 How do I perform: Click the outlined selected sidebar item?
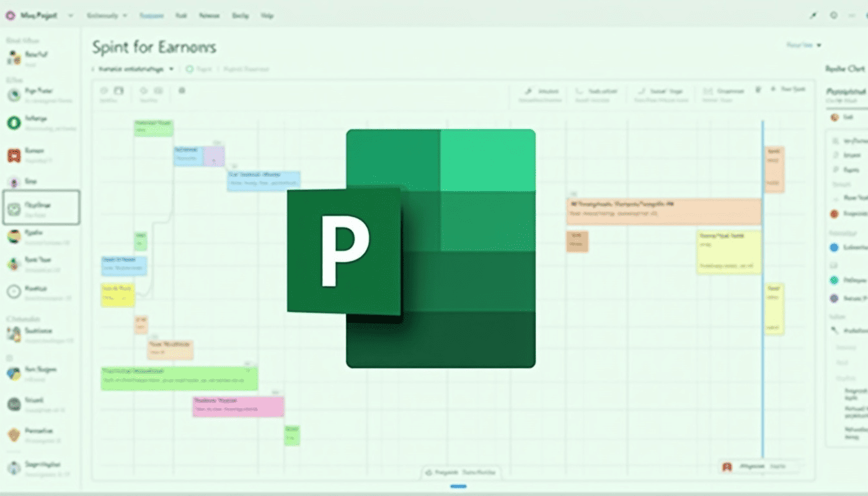click(x=41, y=207)
